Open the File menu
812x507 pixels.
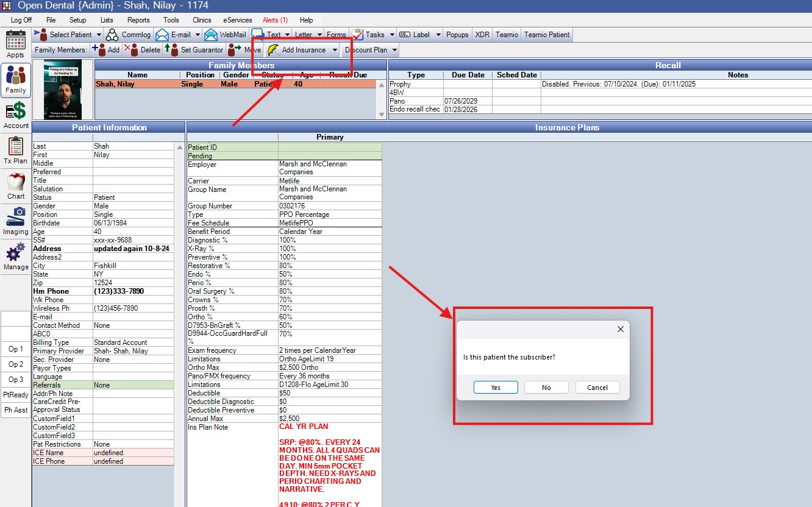tap(51, 20)
